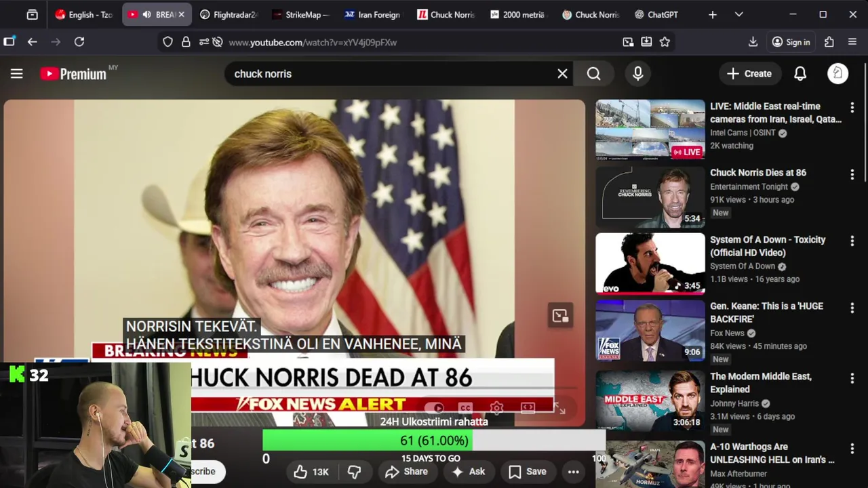Open tracking protection shield icon

[167, 42]
